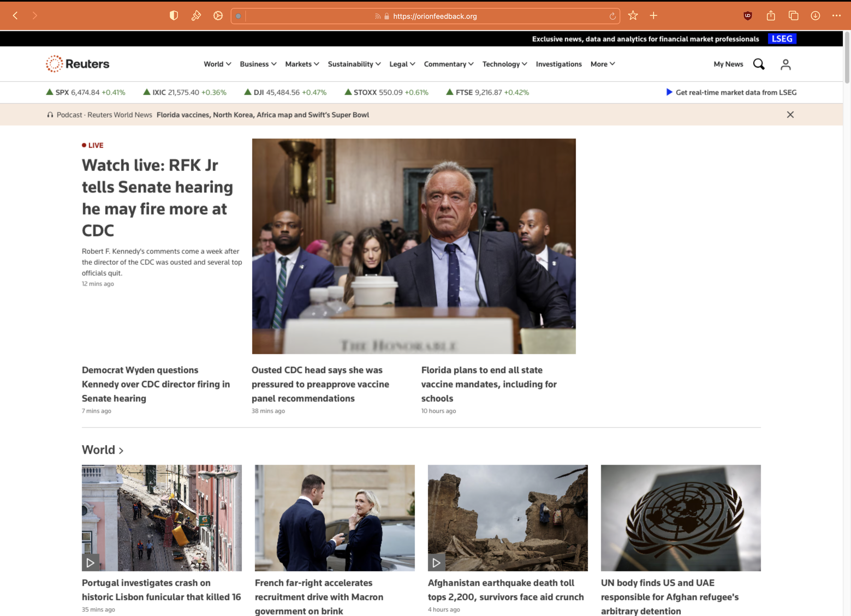Open the More dropdown in the nav bar

602,64
